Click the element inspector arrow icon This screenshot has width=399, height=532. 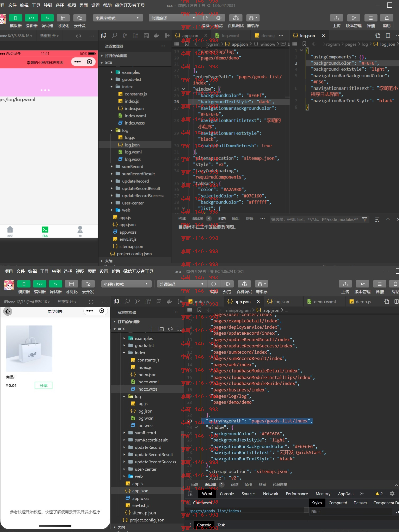click(191, 494)
